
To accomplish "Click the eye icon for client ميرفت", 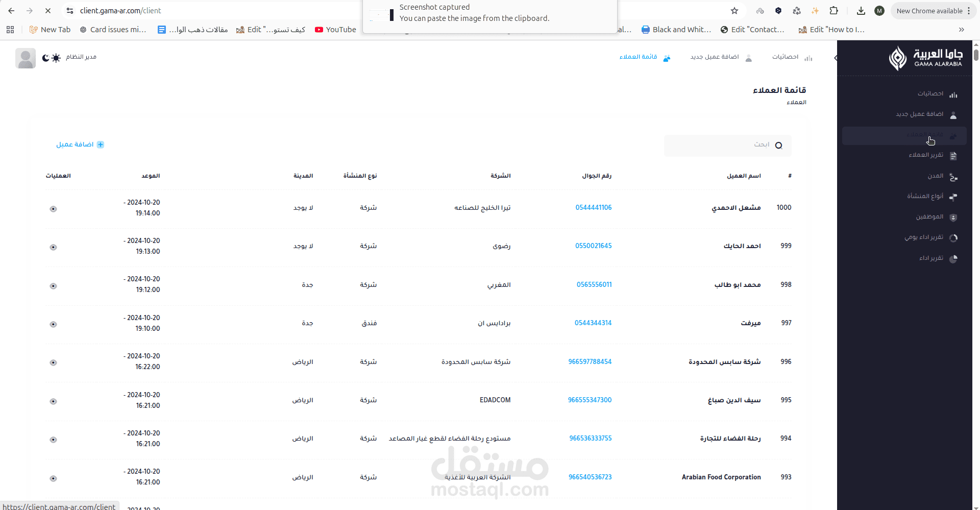I will click(53, 324).
